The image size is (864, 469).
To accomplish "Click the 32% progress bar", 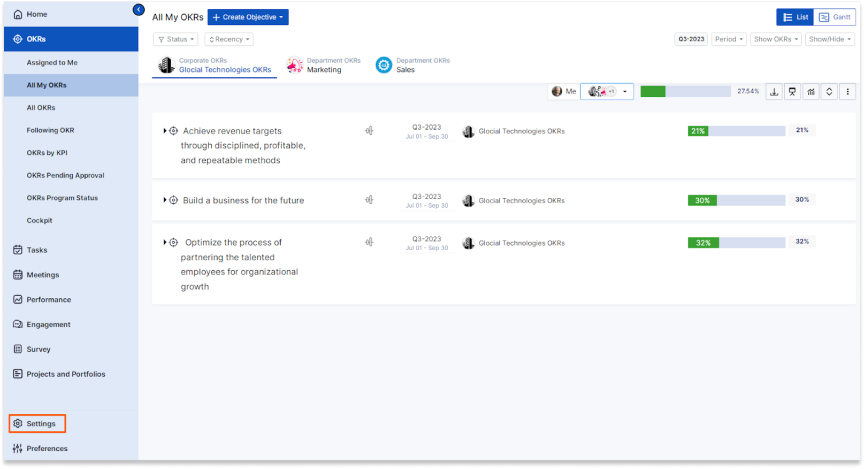I will 736,243.
